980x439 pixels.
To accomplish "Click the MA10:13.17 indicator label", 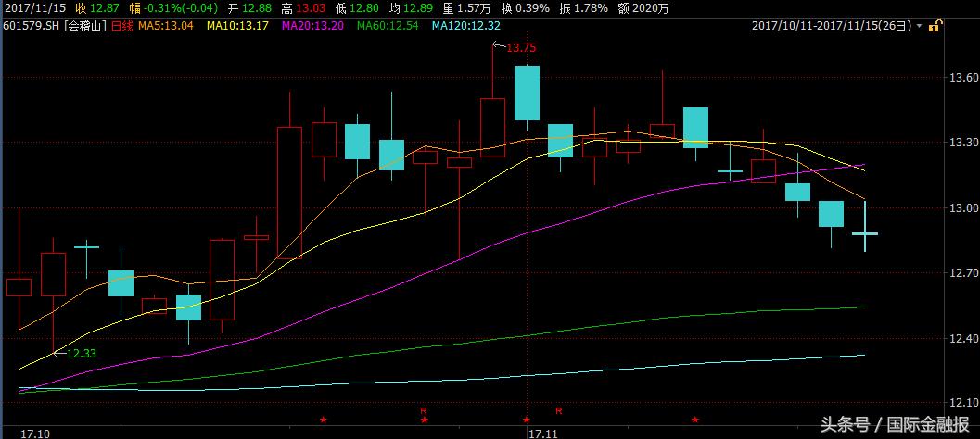I will pyautogui.click(x=237, y=25).
